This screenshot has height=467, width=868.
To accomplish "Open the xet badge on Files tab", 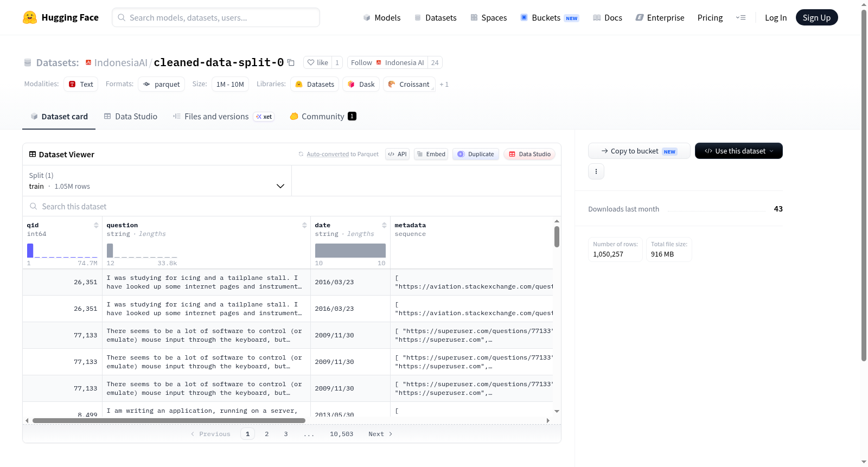I will click(x=264, y=117).
